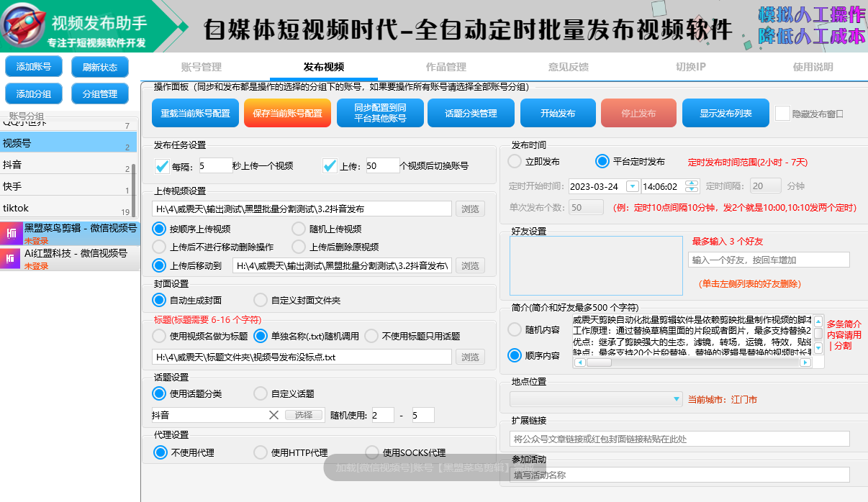
Task: Choose 按顺序上传视频 option
Action: pos(159,229)
